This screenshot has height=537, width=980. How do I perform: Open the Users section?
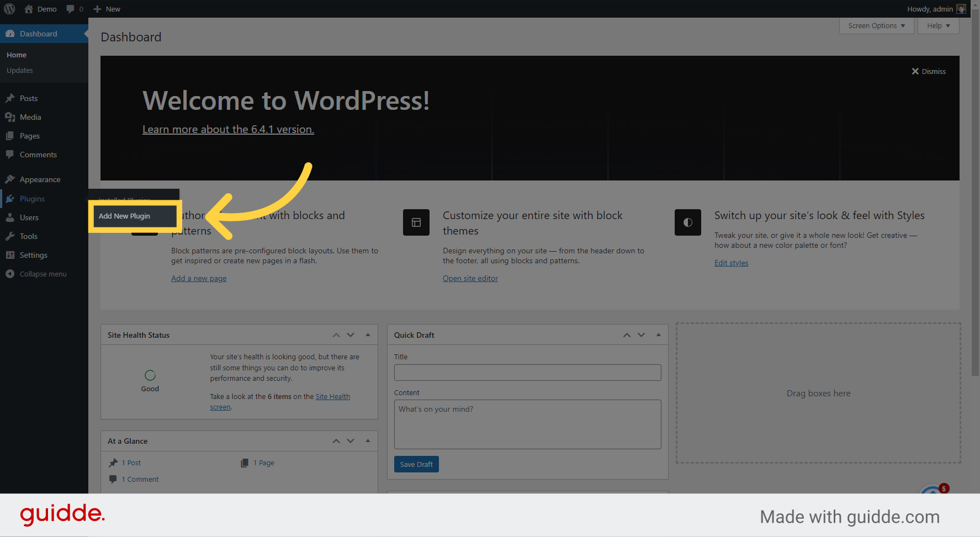tap(28, 217)
